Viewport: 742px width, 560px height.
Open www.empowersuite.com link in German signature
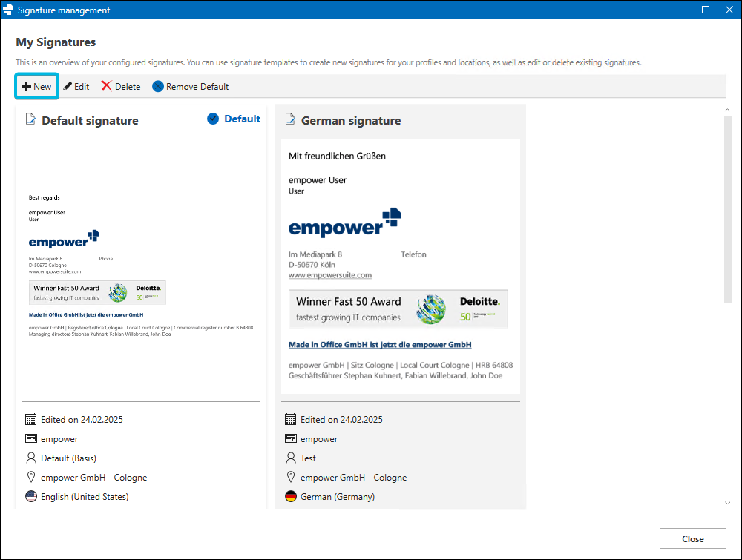click(330, 275)
